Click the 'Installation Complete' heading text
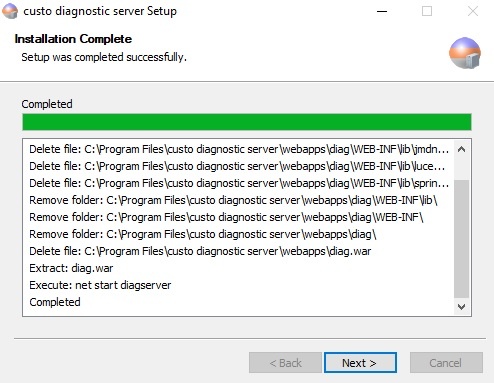The image size is (494, 383). tap(73, 39)
